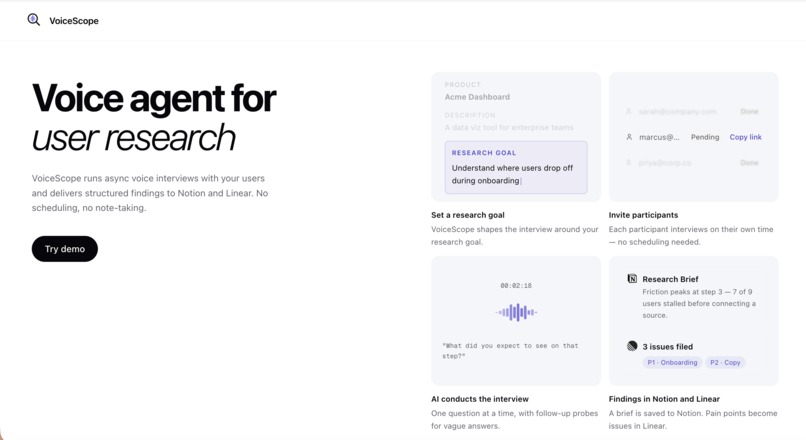Viewport: 806px width, 440px height.
Task: Click the "Invite participants" heading
Action: (x=643, y=215)
